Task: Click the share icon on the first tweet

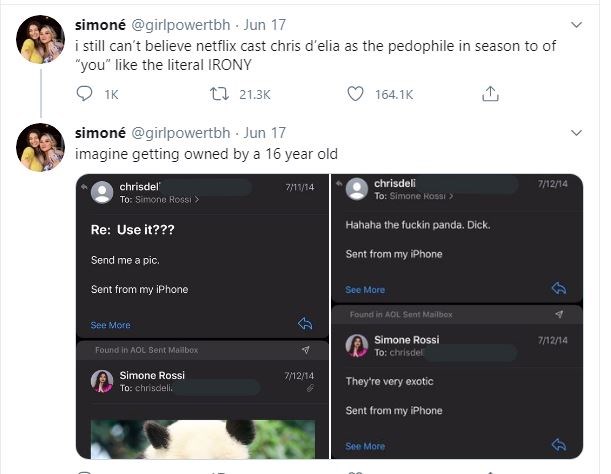Action: click(490, 94)
